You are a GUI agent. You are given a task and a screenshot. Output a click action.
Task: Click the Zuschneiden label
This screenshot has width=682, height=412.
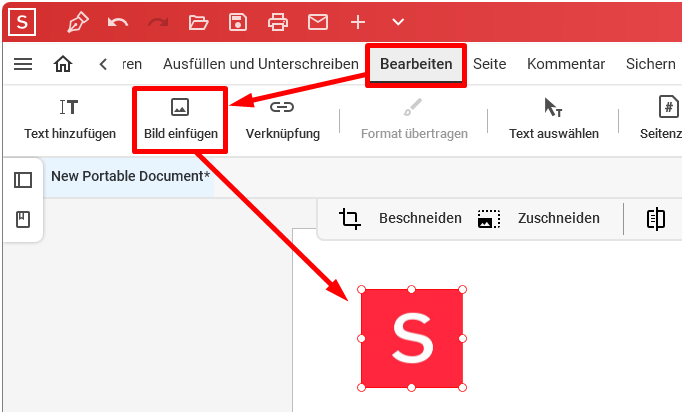558,218
